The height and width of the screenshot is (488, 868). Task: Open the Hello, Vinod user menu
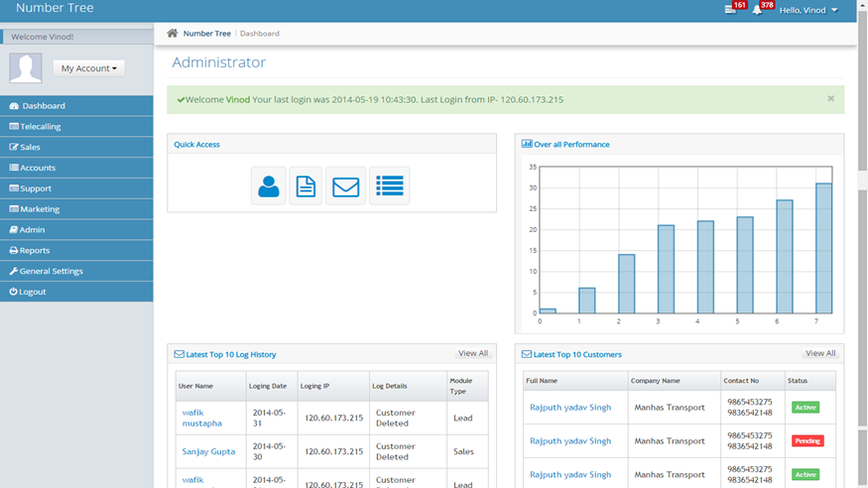pyautogui.click(x=808, y=10)
